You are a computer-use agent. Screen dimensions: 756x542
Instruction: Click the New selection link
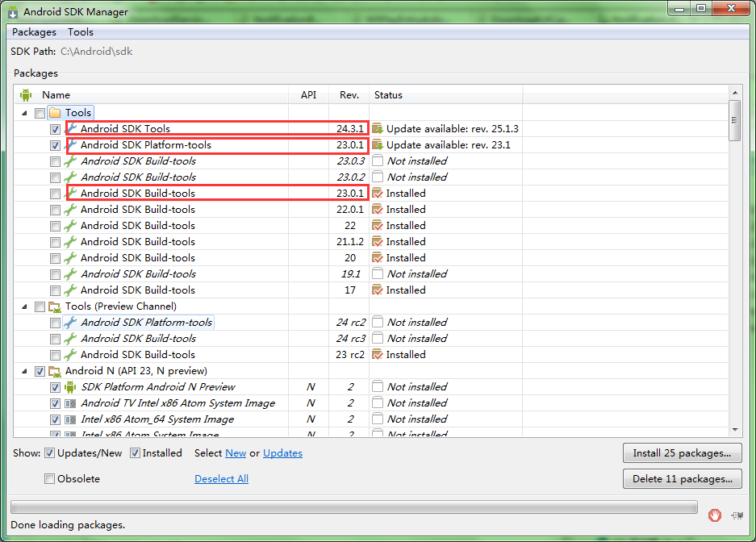pos(236,453)
